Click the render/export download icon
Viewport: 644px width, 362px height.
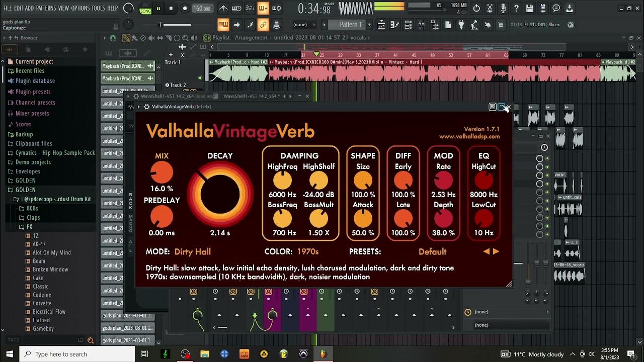[569, 9]
